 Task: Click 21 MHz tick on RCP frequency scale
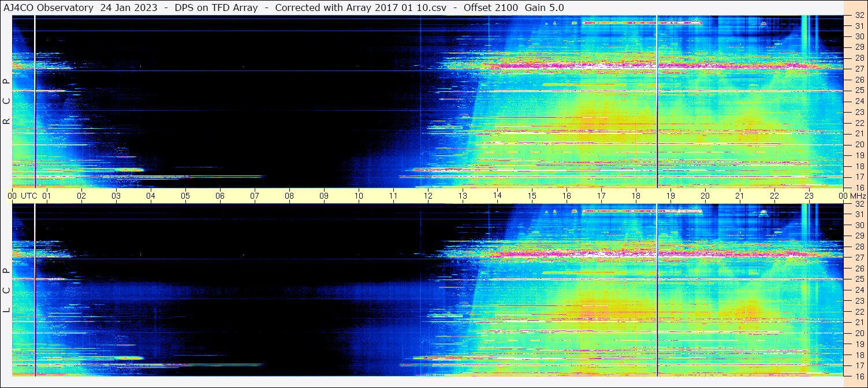pos(859,133)
